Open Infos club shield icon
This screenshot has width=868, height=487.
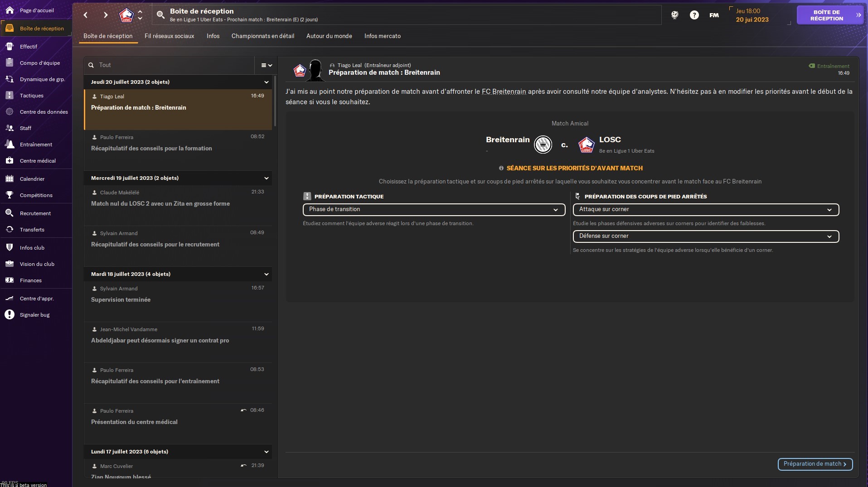10,247
